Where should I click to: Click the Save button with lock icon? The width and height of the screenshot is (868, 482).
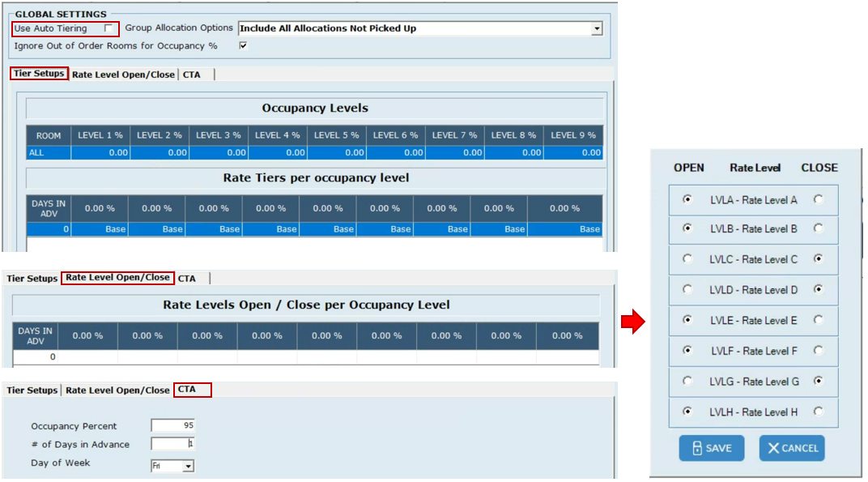[711, 448]
